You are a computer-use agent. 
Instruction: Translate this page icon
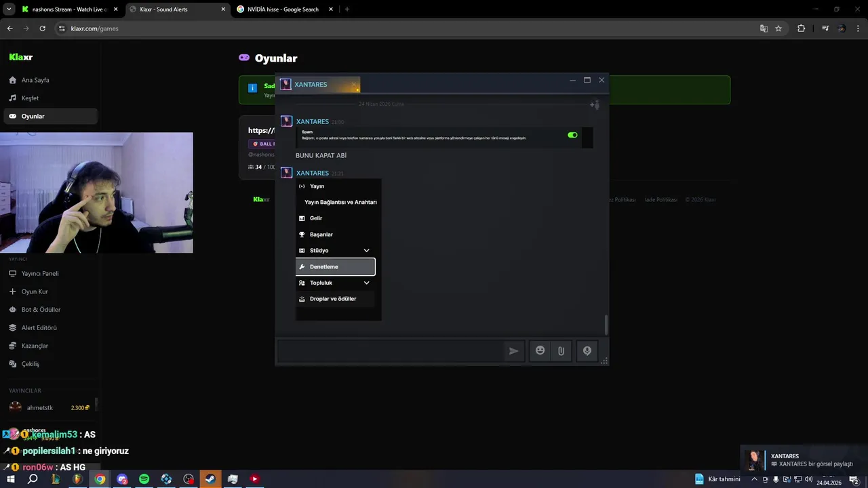[x=764, y=28]
